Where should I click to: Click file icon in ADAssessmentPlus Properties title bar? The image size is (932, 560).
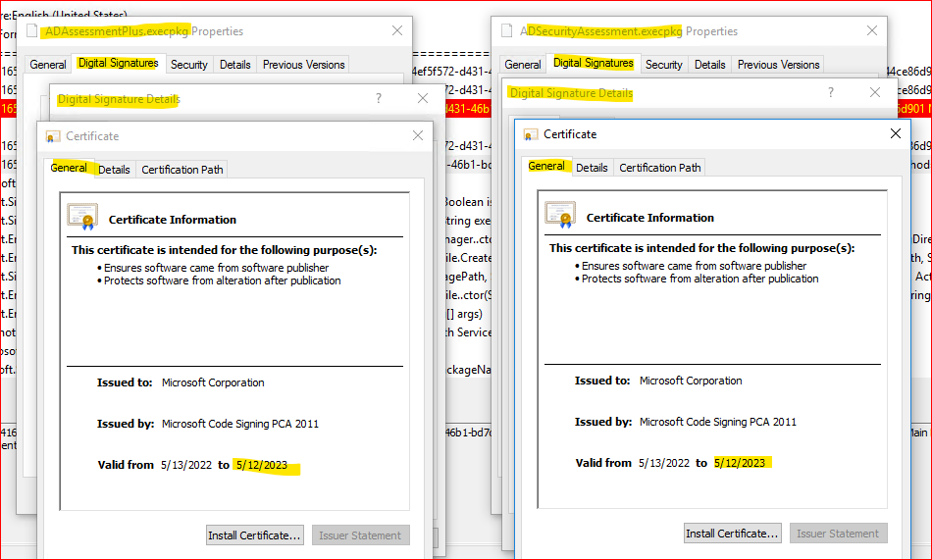31,31
